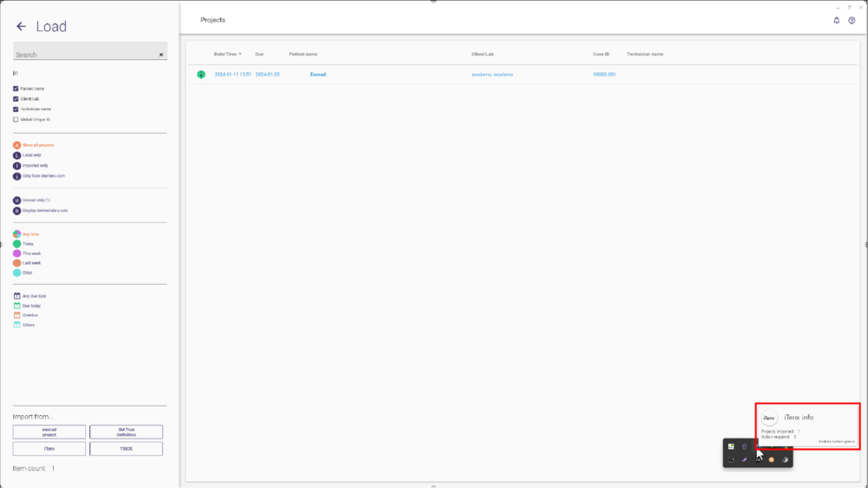Sort by the Date/Time column arrow
The height and width of the screenshot is (488, 868).
(240, 55)
